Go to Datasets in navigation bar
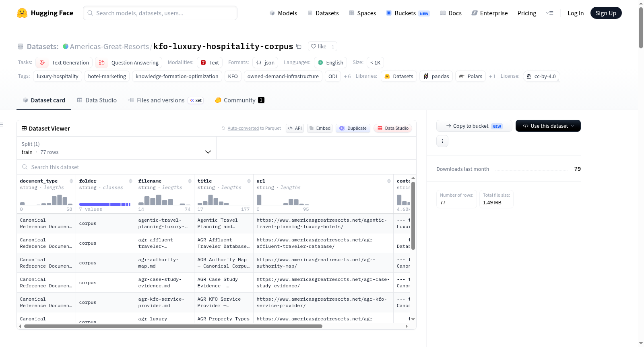644x347 pixels. click(x=323, y=13)
